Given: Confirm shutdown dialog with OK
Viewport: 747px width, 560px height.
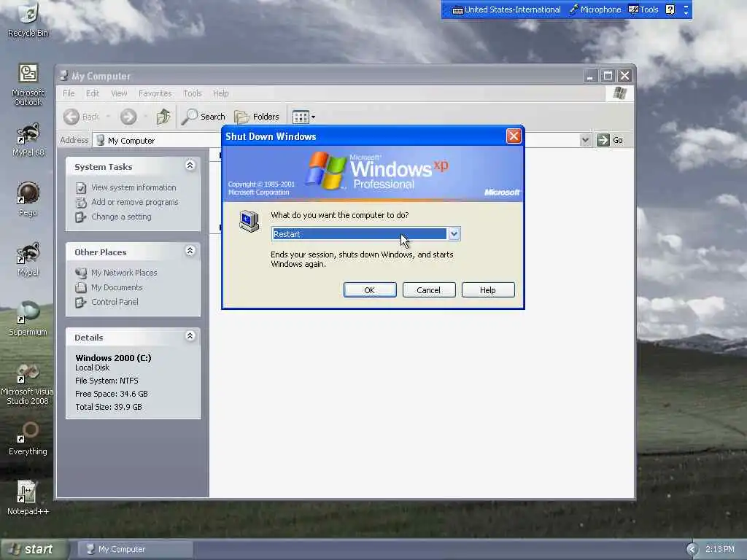Looking at the screenshot, I should click(370, 290).
